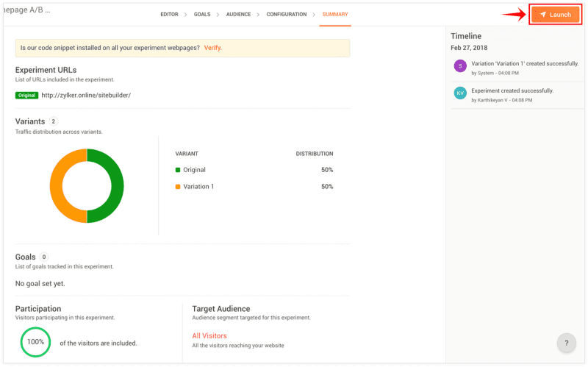Click the green Original URL badge
The image size is (588, 367).
coord(26,96)
